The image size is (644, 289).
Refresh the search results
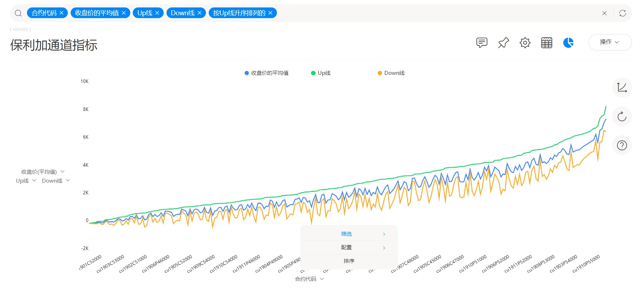tap(622, 13)
